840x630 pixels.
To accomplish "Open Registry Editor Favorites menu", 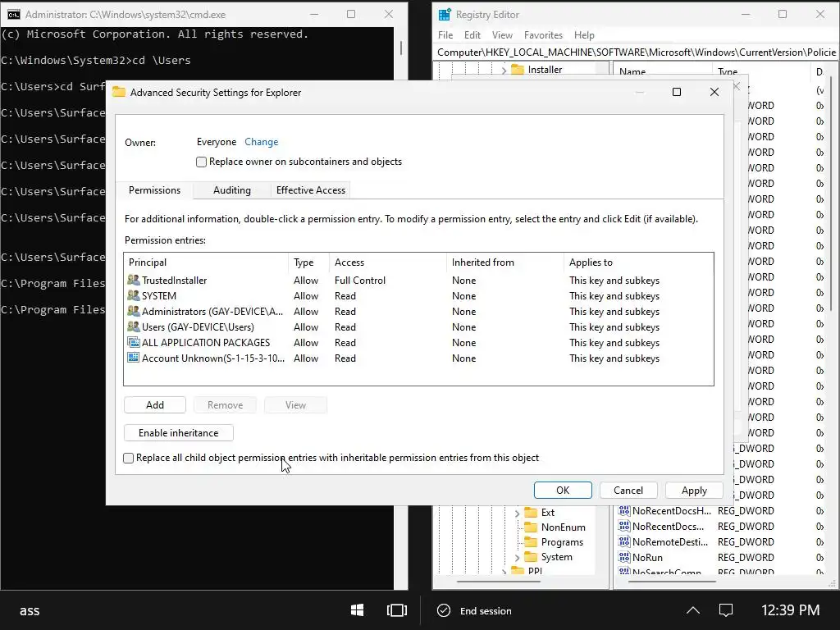I will (x=543, y=34).
